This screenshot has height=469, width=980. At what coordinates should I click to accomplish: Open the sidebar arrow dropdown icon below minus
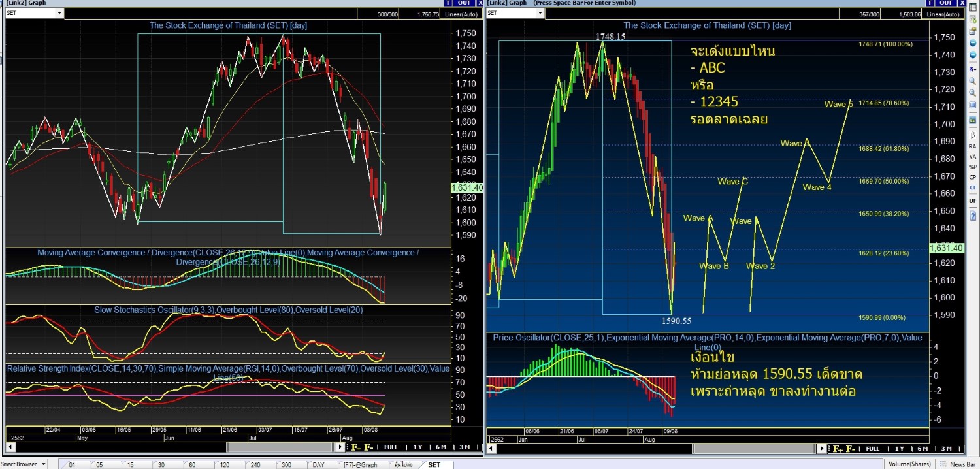click(x=973, y=69)
